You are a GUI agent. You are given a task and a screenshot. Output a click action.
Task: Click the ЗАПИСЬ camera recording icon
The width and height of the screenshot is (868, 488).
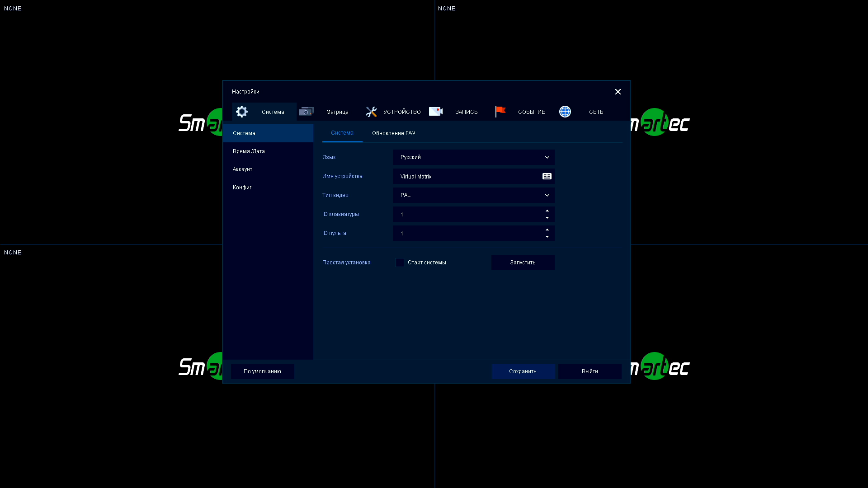(x=436, y=112)
